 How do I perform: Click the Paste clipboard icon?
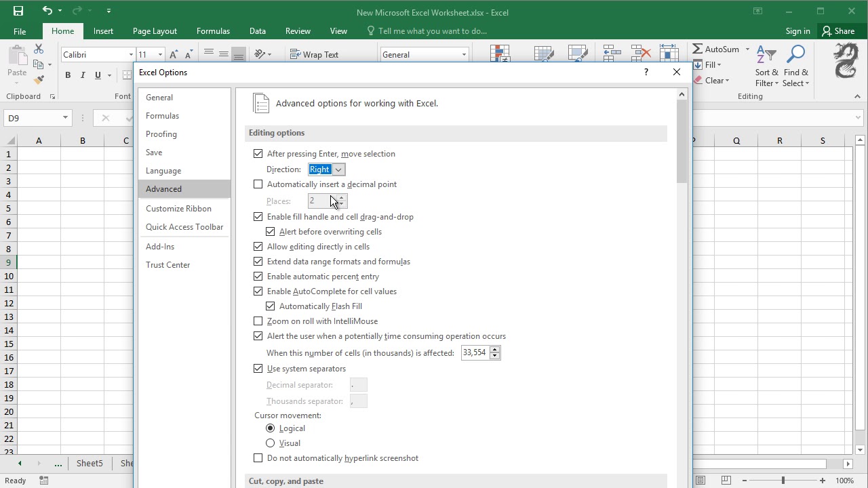(17, 55)
